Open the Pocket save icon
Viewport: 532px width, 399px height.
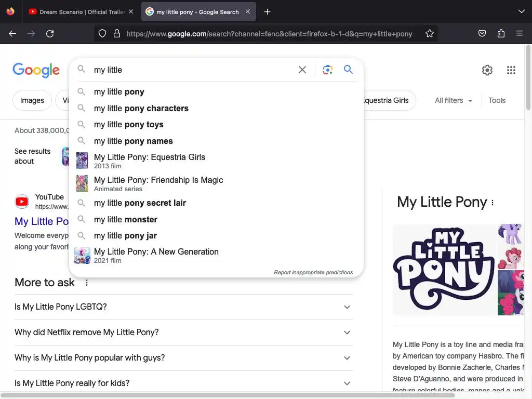point(482,34)
